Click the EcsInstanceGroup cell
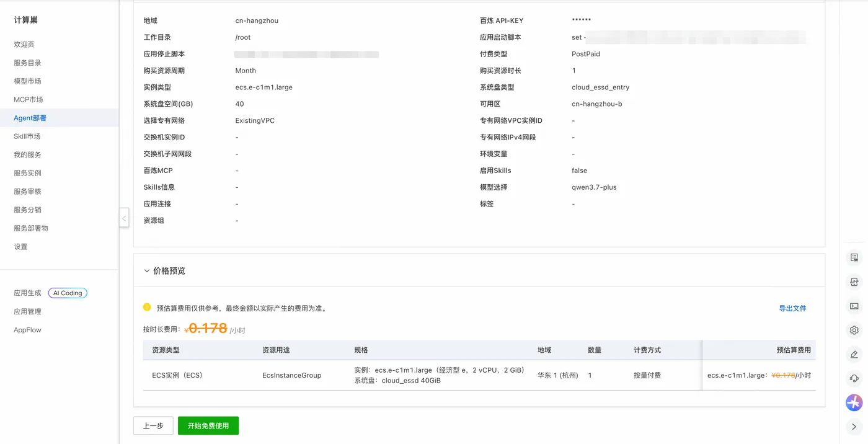The height and width of the screenshot is (444, 868). tap(291, 375)
